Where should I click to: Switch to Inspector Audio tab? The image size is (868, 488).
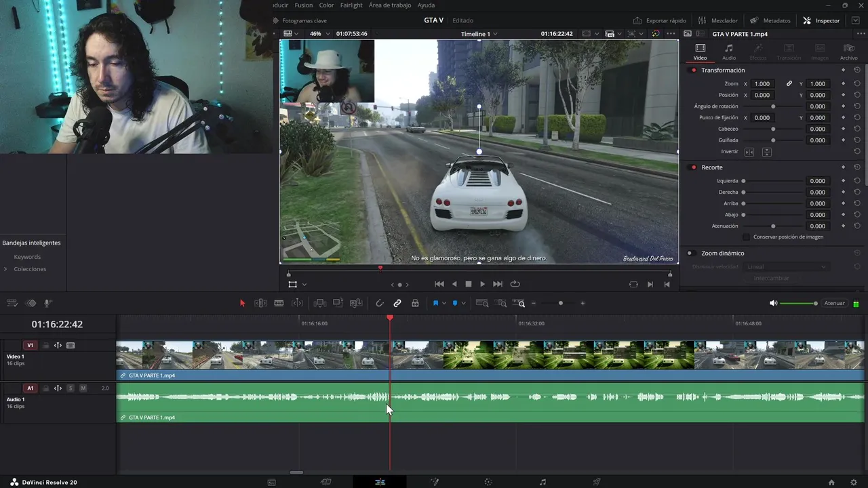tap(729, 52)
